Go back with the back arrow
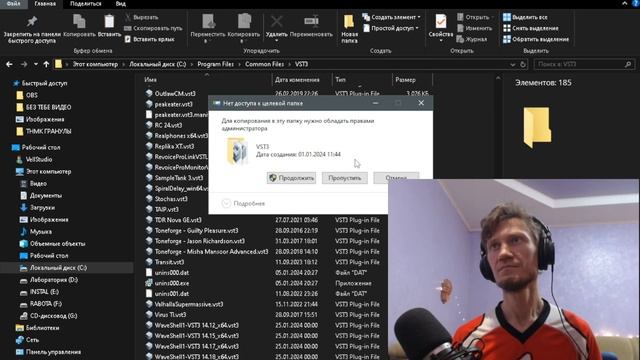Viewport: 640px width, 360px height. point(9,64)
